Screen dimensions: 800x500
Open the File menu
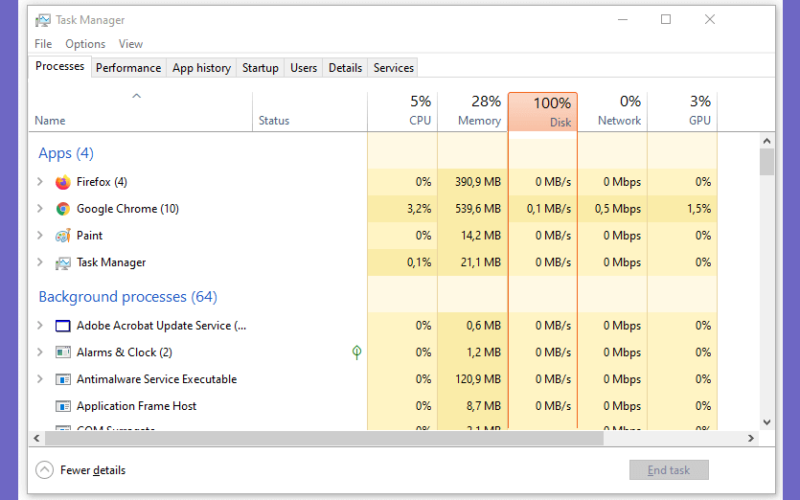coord(43,44)
